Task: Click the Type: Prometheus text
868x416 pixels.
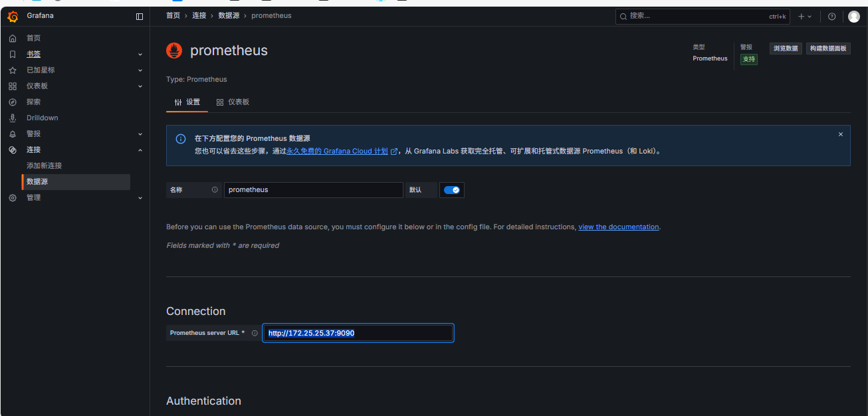Action: coord(197,79)
